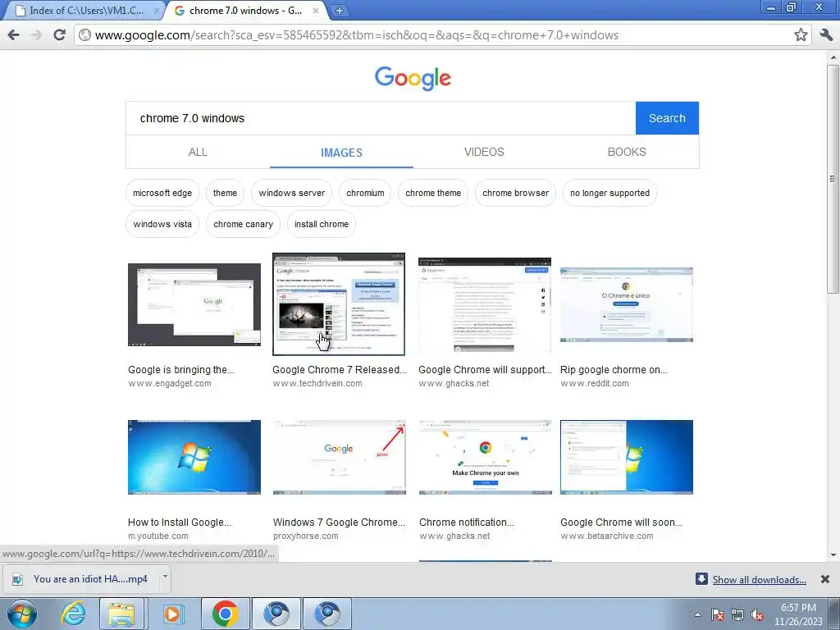The height and width of the screenshot is (630, 840).
Task: Click 'Show all downloads...' link
Action: 759,580
